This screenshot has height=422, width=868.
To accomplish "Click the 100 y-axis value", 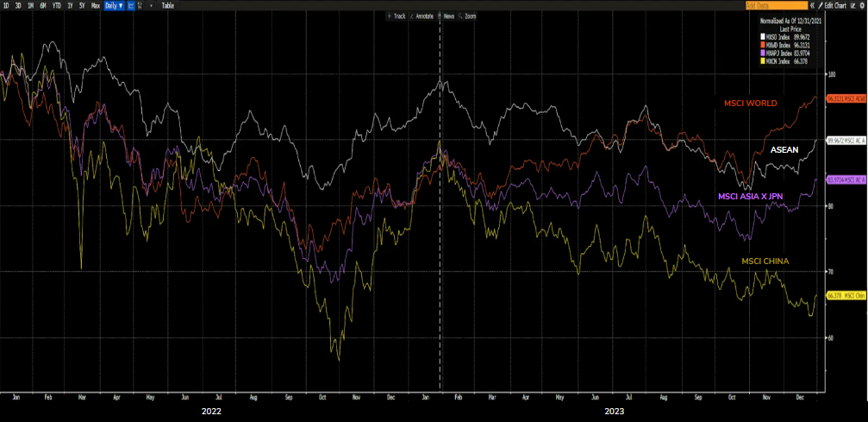I will coord(832,74).
